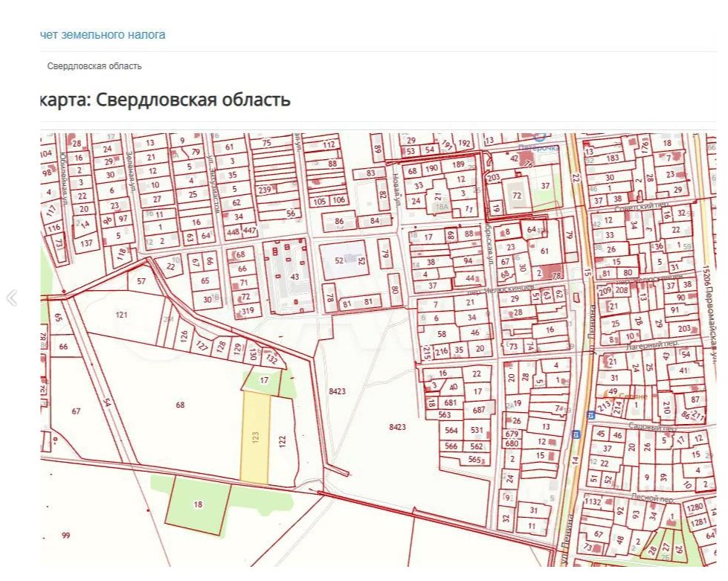Open the Свердловская область breadcrumb link
This screenshot has height=581, width=728.
[94, 66]
